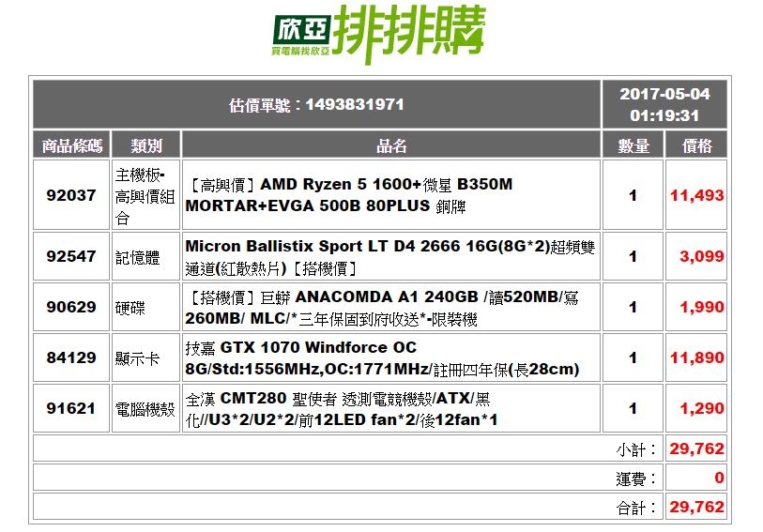Click the subtotal value next to 小計

(x=696, y=448)
